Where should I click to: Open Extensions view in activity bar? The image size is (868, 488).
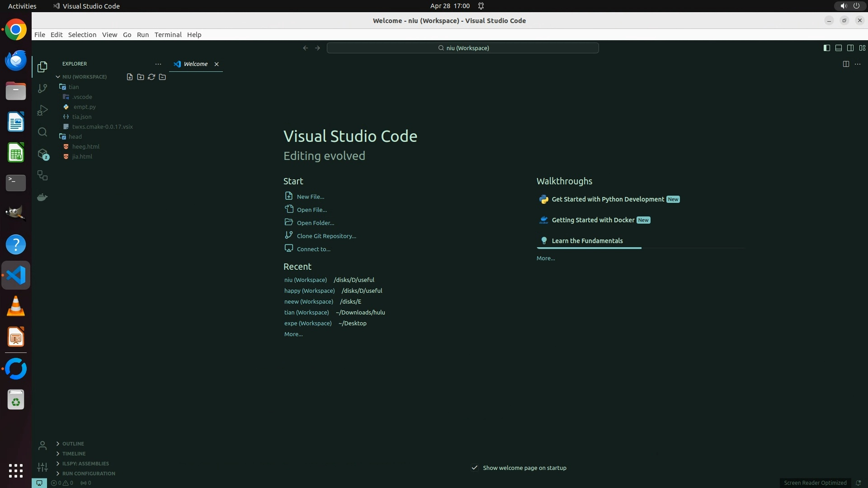point(42,154)
